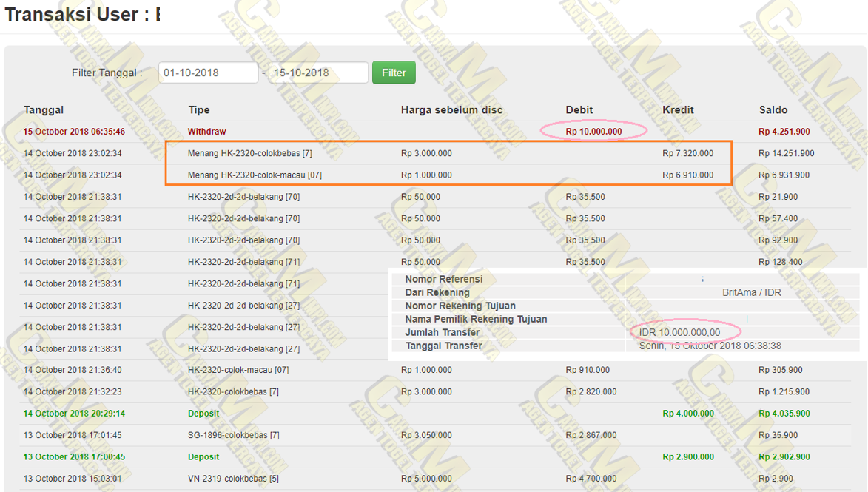Click the Kredit column header
The image size is (868, 492).
tap(678, 109)
